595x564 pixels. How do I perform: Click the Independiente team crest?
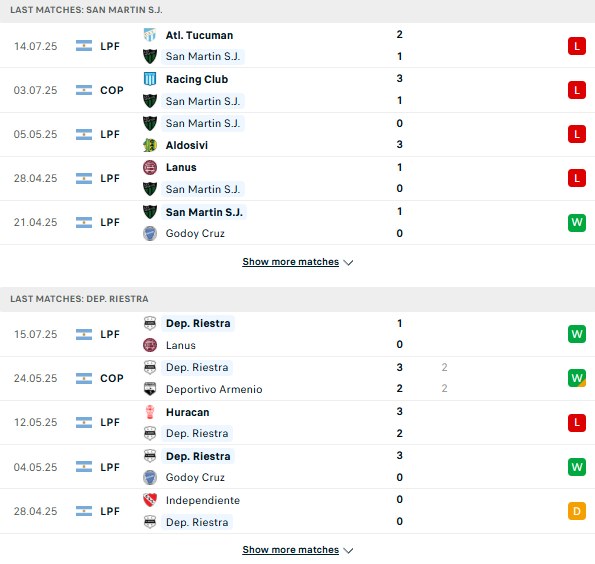click(x=150, y=500)
